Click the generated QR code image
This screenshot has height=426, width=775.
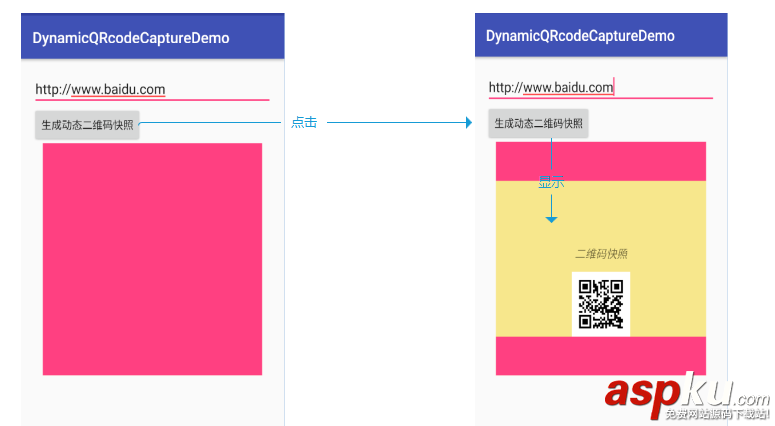click(601, 304)
